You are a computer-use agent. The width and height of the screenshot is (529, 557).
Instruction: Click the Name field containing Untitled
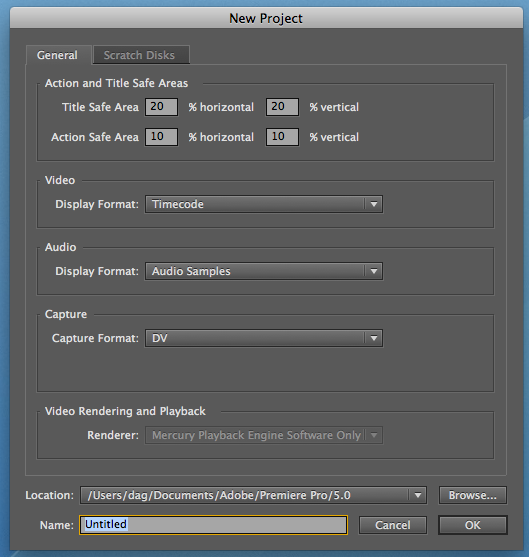[213, 525]
